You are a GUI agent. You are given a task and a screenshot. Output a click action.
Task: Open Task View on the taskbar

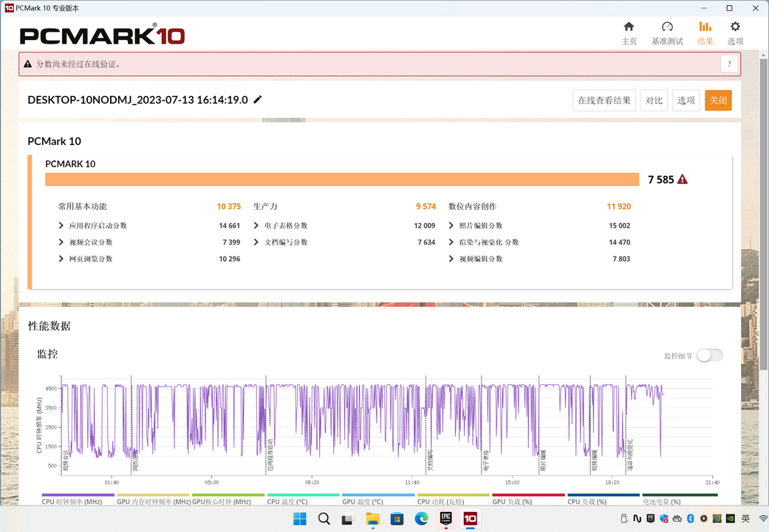[x=348, y=518]
